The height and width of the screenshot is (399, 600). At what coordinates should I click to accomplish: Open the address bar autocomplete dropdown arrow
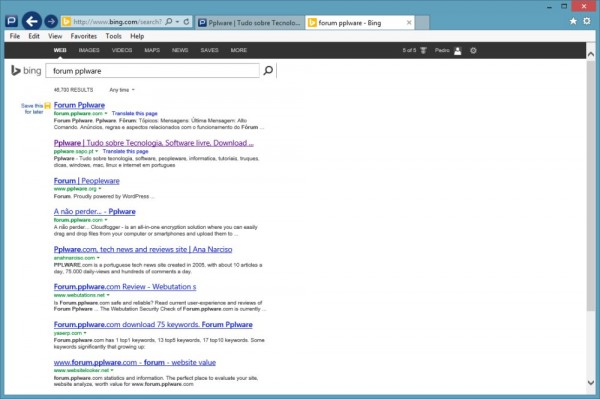(178, 22)
